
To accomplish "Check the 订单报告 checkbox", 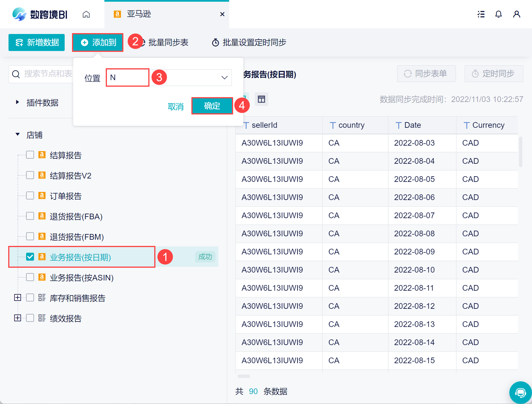I will pos(30,195).
